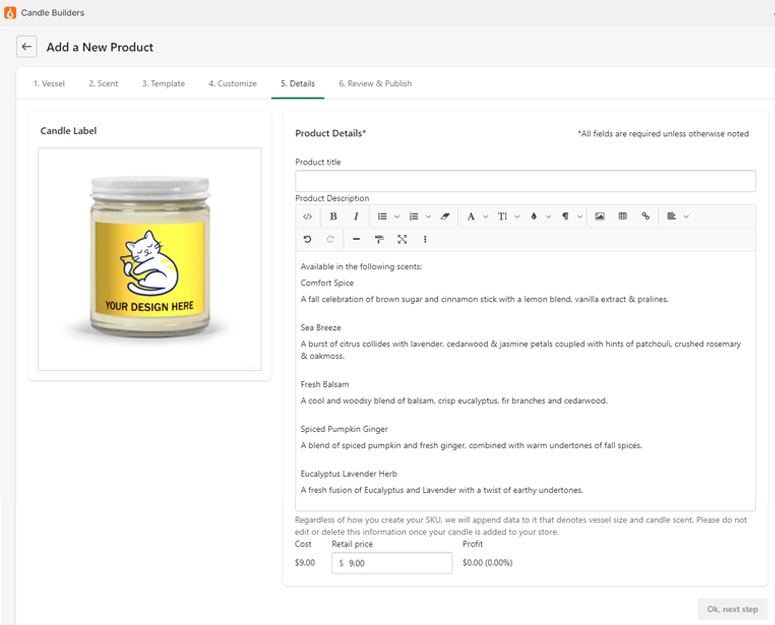775x625 pixels.
Task: Toggle code view in editor
Action: click(307, 216)
